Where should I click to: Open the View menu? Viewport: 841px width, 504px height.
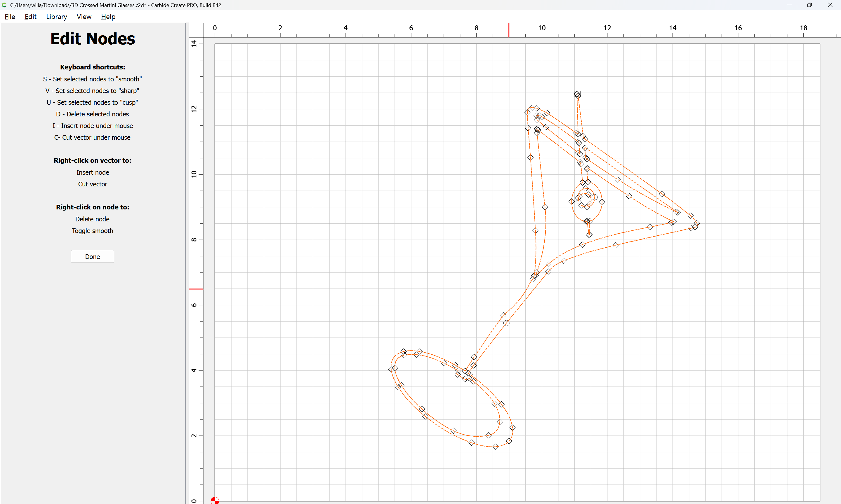pyautogui.click(x=84, y=17)
